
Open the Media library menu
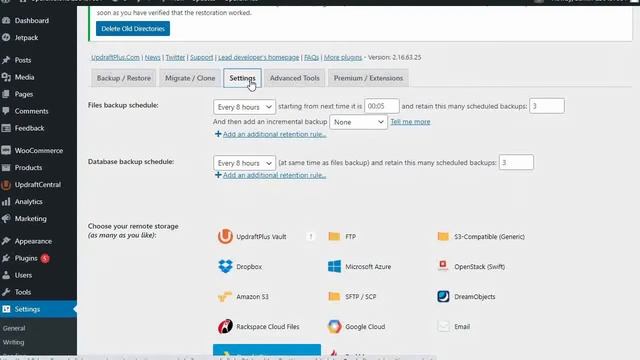(24, 77)
